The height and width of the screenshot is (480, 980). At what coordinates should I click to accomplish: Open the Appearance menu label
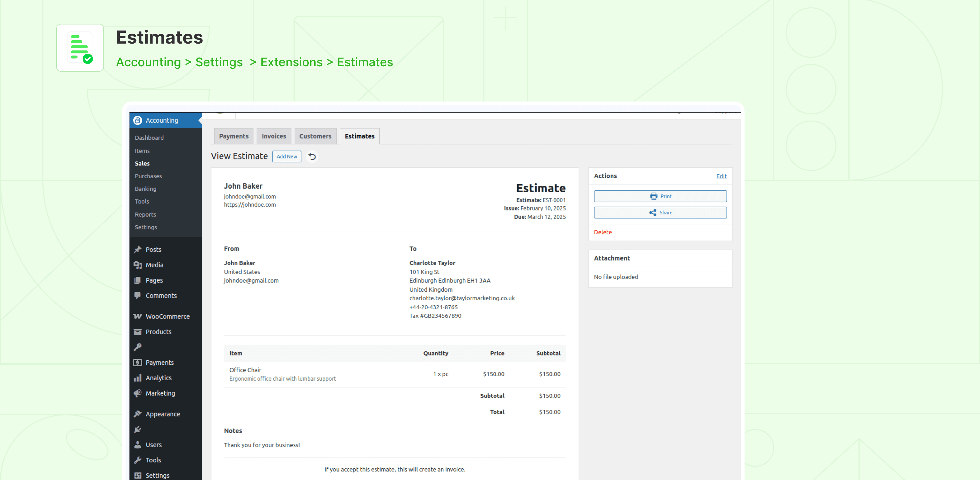pos(163,414)
